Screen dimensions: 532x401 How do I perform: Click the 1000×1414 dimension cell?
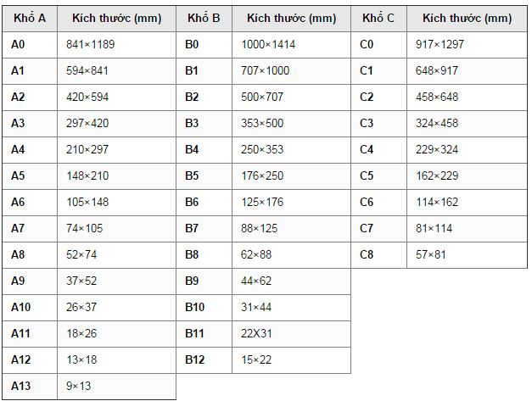[268, 44]
